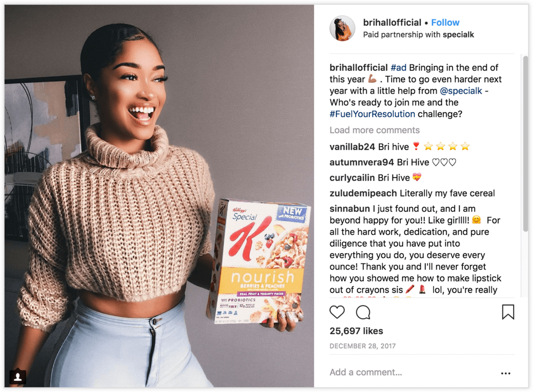Open brihallofficial profile picture
The height and width of the screenshot is (392, 533).
tap(342, 28)
